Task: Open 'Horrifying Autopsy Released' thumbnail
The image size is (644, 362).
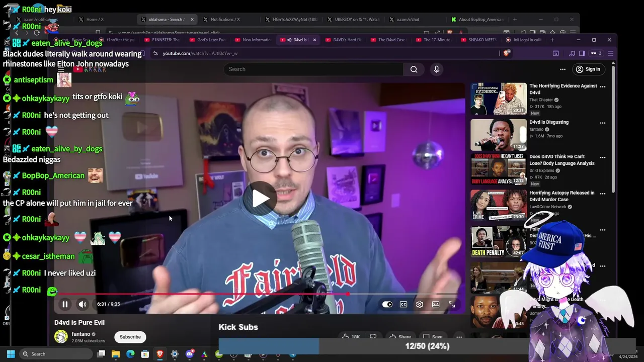Action: click(499, 206)
